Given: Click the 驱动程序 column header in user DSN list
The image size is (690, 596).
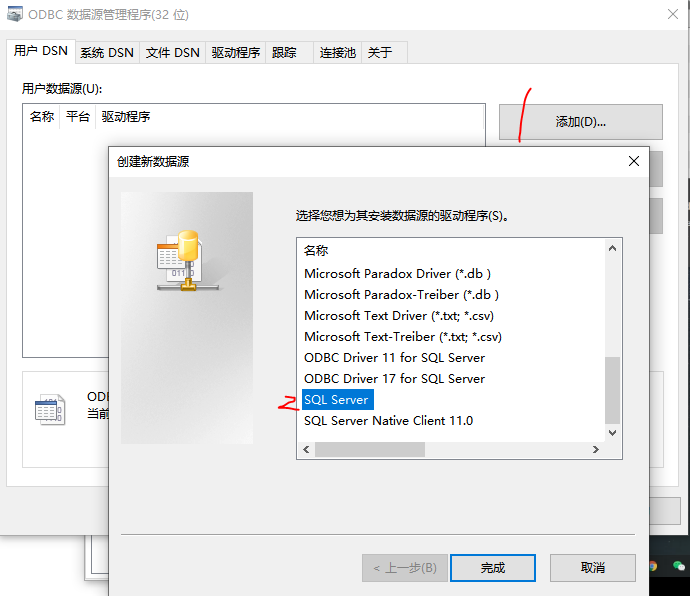Looking at the screenshot, I should click(x=126, y=117).
